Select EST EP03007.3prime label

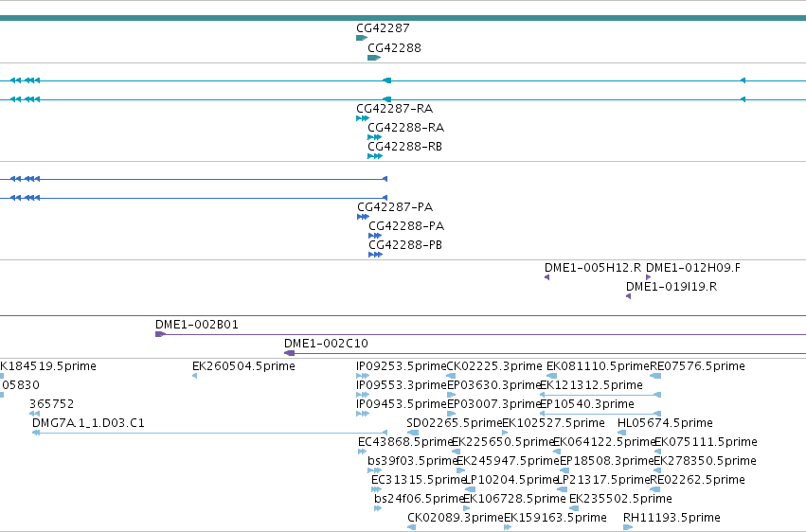pyautogui.click(x=493, y=404)
